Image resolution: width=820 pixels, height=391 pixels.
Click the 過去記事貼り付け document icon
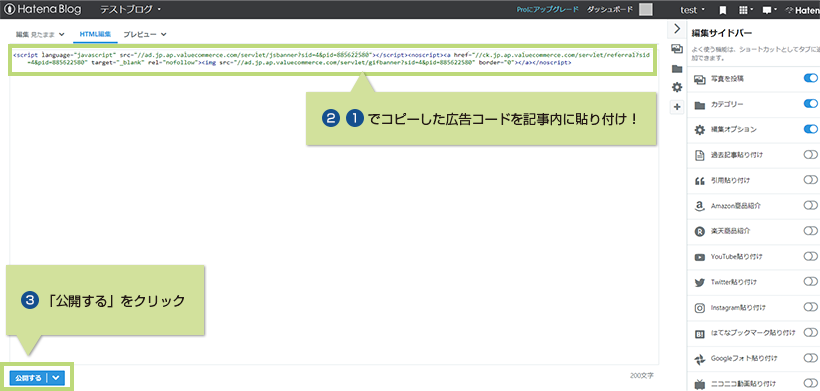click(x=700, y=155)
